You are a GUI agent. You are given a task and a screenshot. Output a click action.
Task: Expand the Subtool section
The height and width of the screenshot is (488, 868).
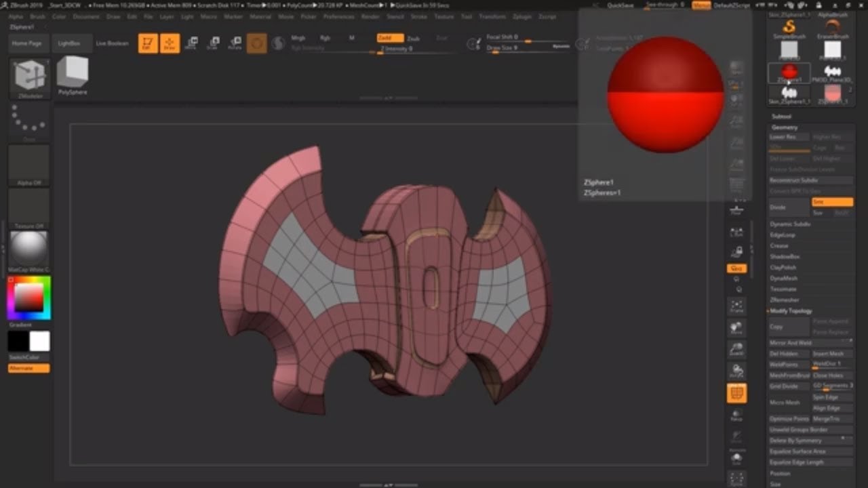[x=781, y=117]
